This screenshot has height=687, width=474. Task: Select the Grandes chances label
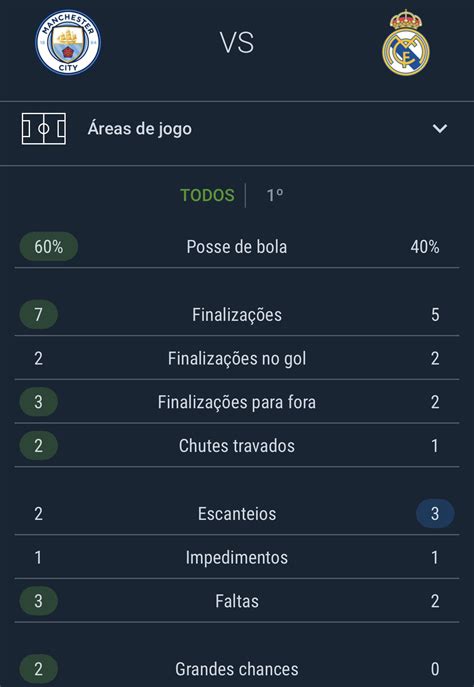click(x=237, y=669)
